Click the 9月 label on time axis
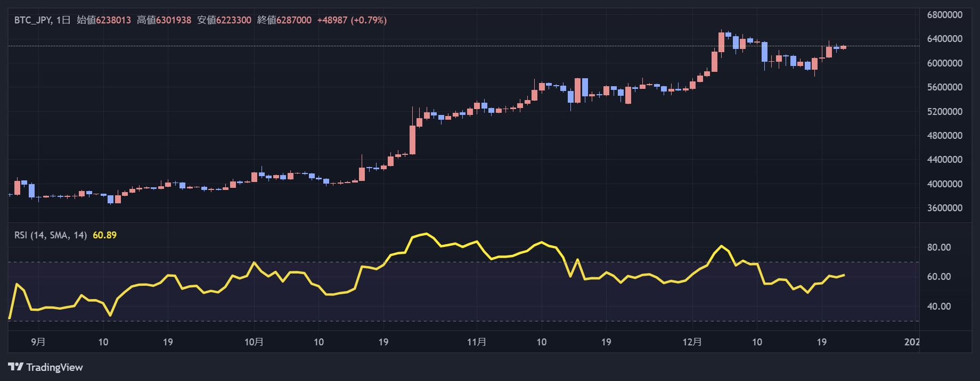 point(38,342)
